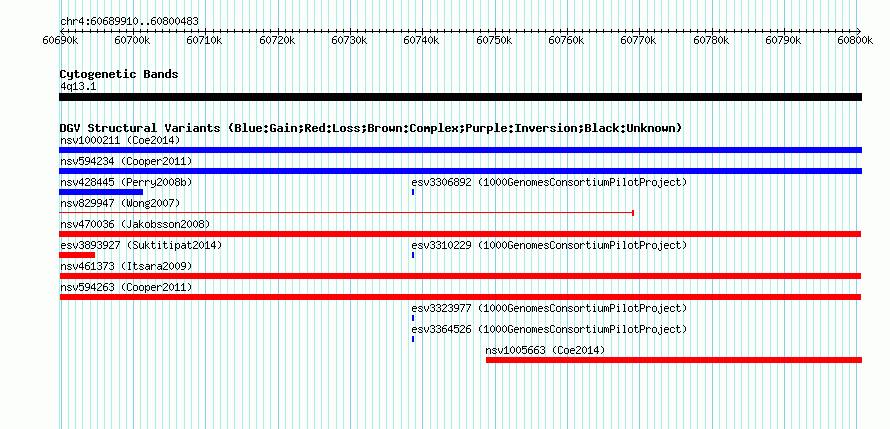
Task: Click the tiny blue marker under esv3364526
Action: pos(413,339)
